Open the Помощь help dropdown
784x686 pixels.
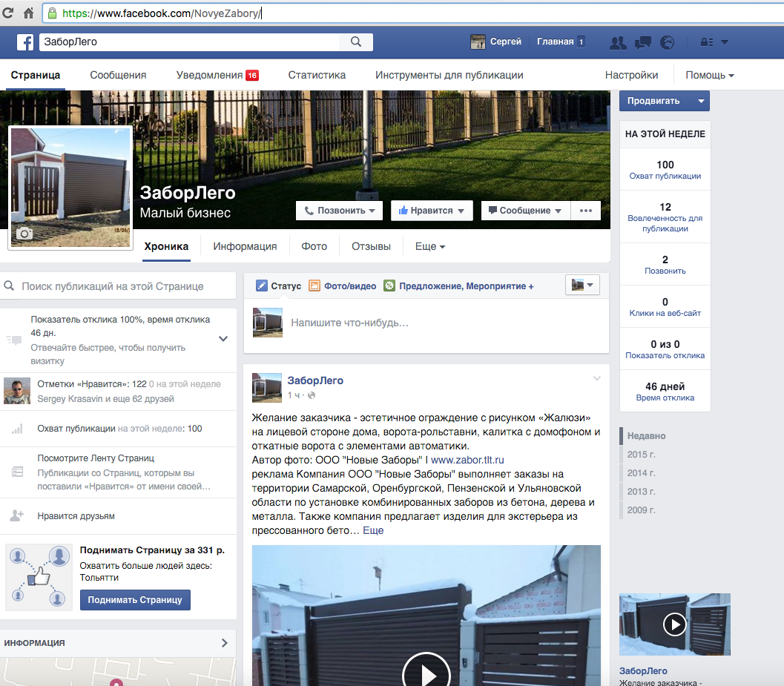(709, 75)
